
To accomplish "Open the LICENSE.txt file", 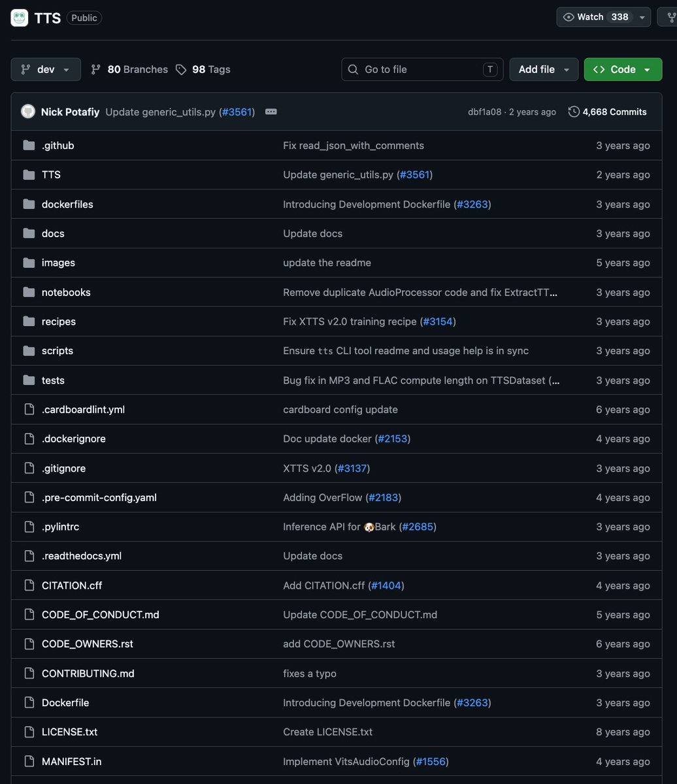I will (70, 732).
